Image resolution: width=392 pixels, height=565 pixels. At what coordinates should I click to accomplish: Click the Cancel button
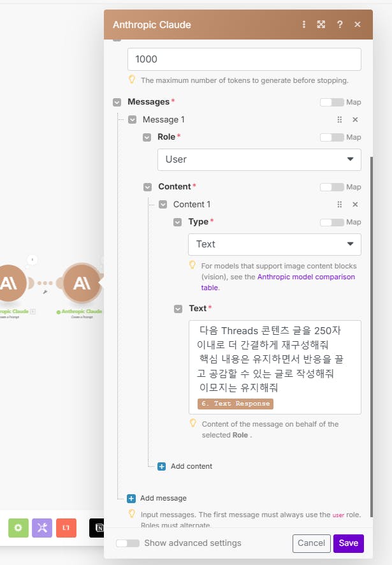[x=311, y=543]
